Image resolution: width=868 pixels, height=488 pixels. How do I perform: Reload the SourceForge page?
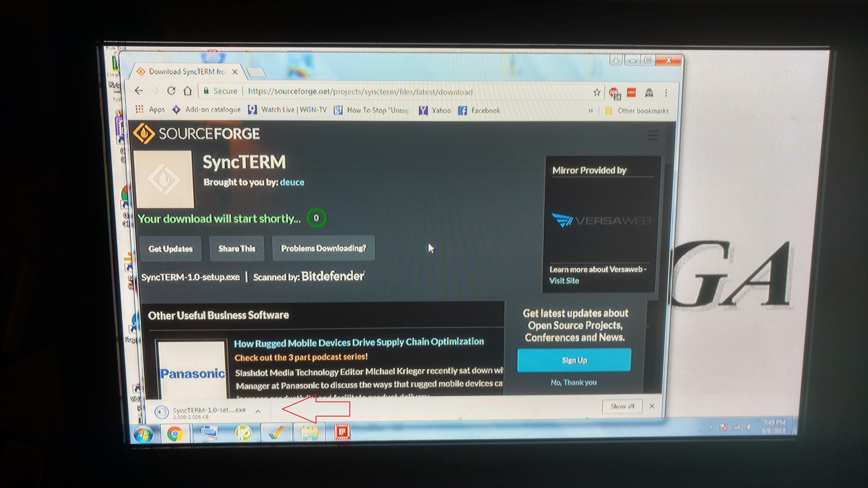click(x=171, y=91)
